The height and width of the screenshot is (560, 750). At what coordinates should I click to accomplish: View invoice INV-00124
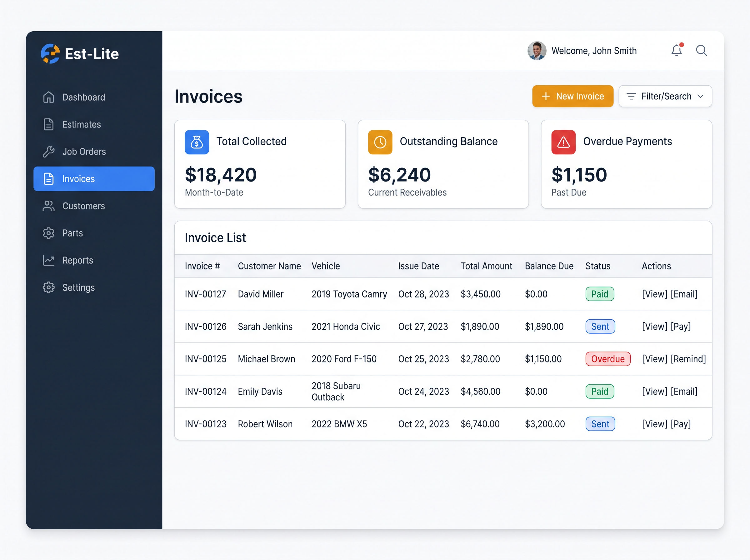pos(655,392)
